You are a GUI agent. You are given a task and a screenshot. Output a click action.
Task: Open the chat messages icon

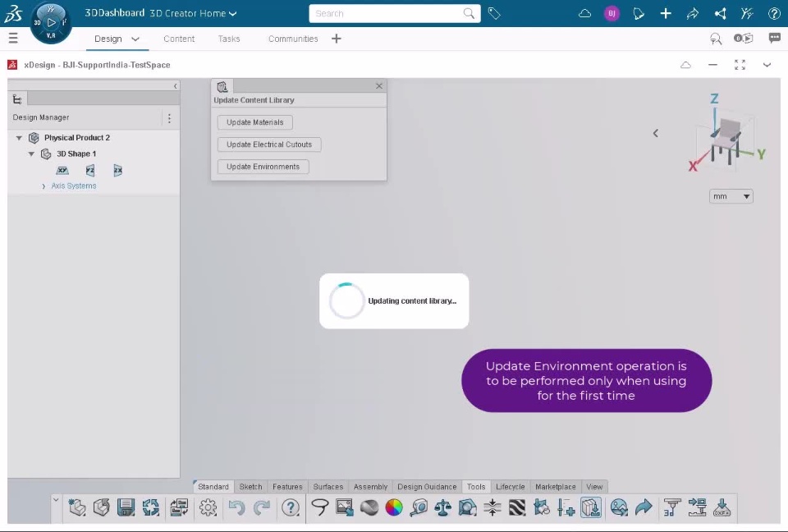pos(774,38)
